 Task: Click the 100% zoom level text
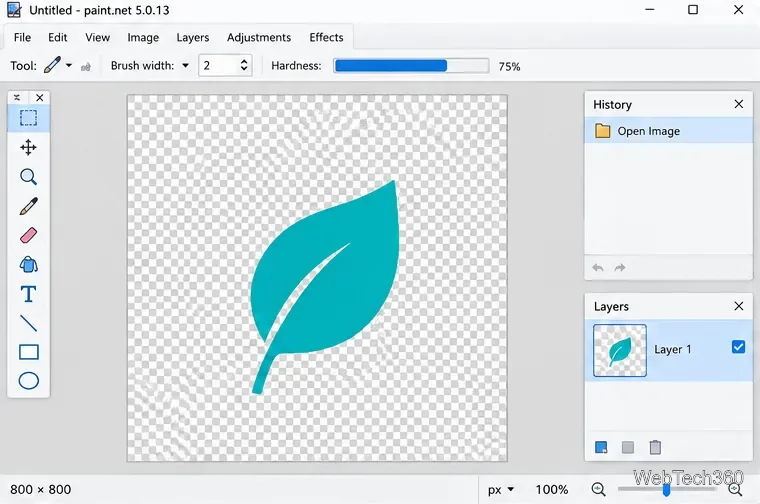[552, 489]
